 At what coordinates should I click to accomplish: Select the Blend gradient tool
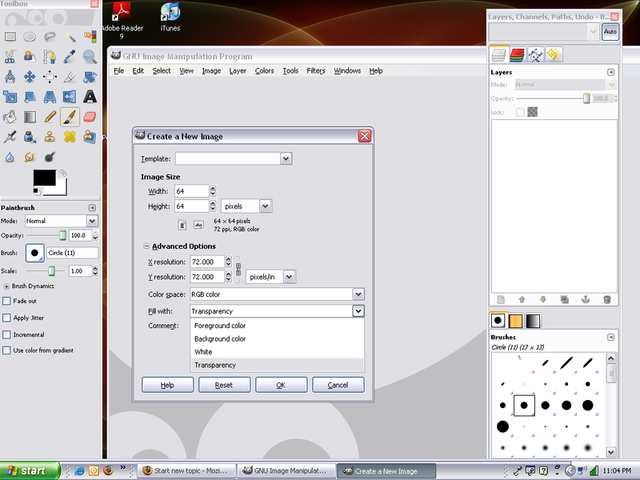29,117
